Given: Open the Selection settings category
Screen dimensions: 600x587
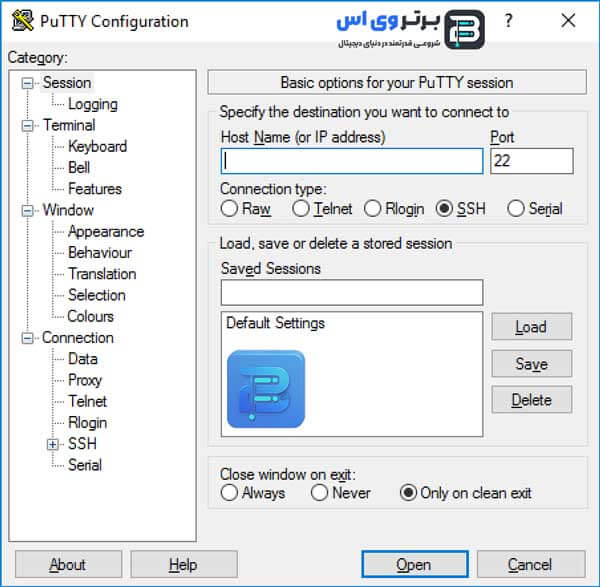Looking at the screenshot, I should point(97,295).
